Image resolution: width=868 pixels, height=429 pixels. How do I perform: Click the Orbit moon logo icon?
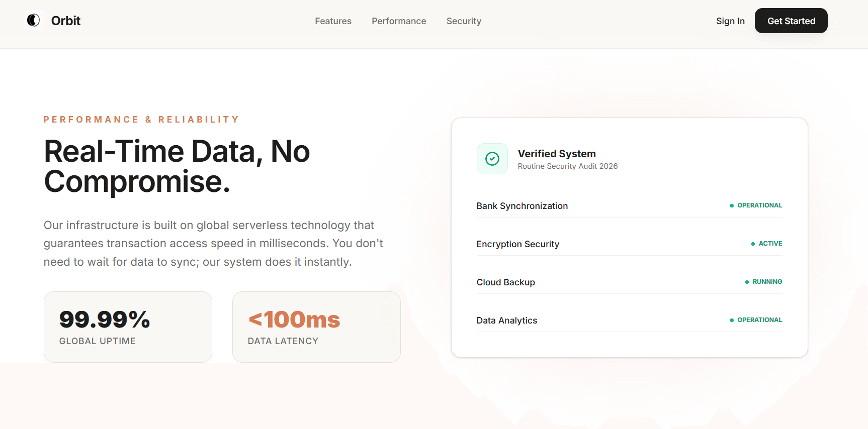(x=33, y=21)
